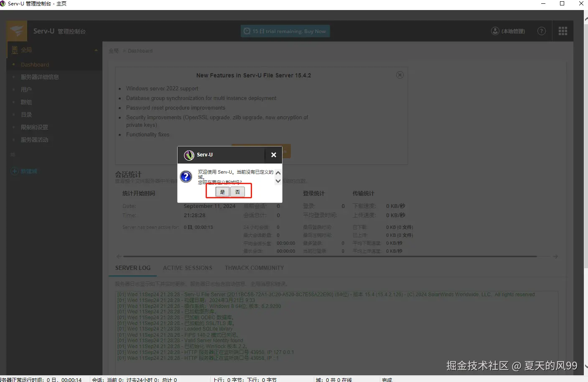Click the right arrow of the statistics scroller

(555, 256)
